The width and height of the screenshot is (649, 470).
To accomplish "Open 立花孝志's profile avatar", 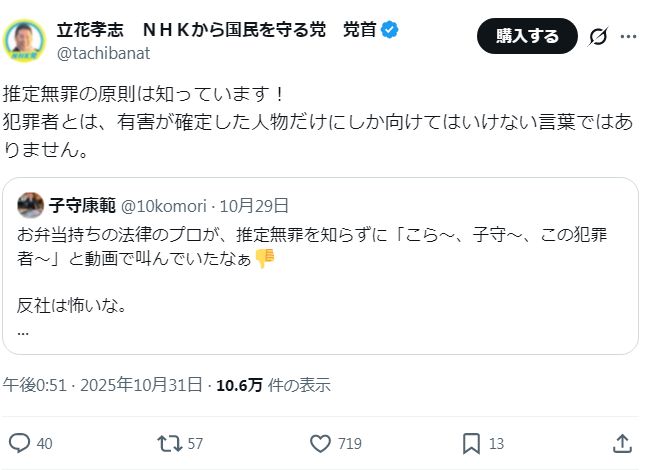I will pyautogui.click(x=25, y=40).
